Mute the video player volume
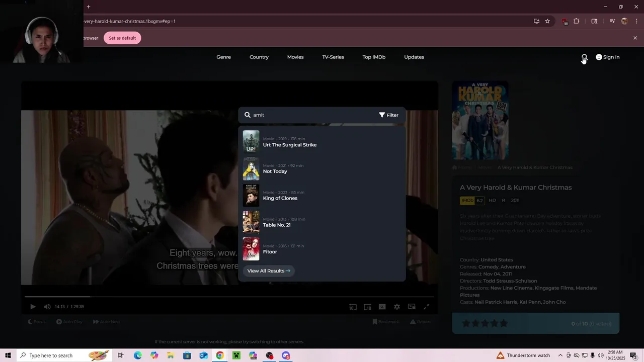 tap(47, 307)
